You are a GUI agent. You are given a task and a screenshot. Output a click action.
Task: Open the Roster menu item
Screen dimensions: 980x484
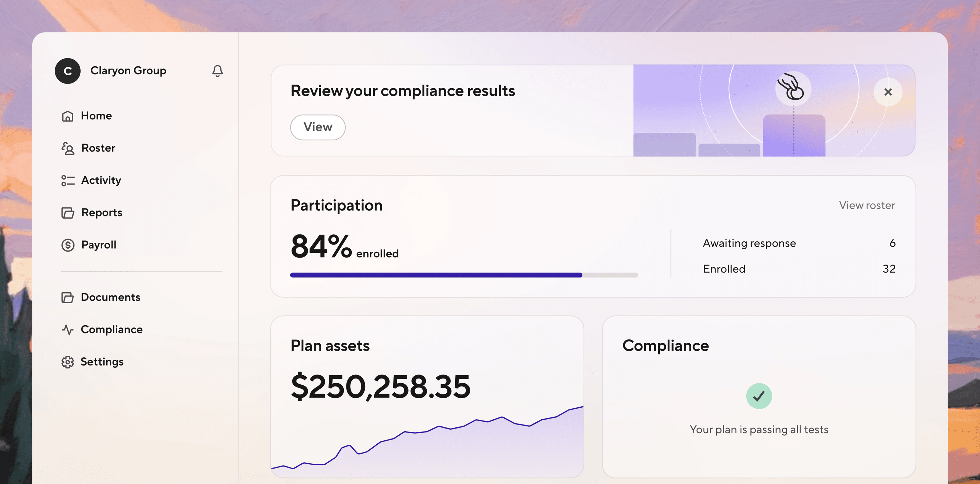click(x=98, y=148)
